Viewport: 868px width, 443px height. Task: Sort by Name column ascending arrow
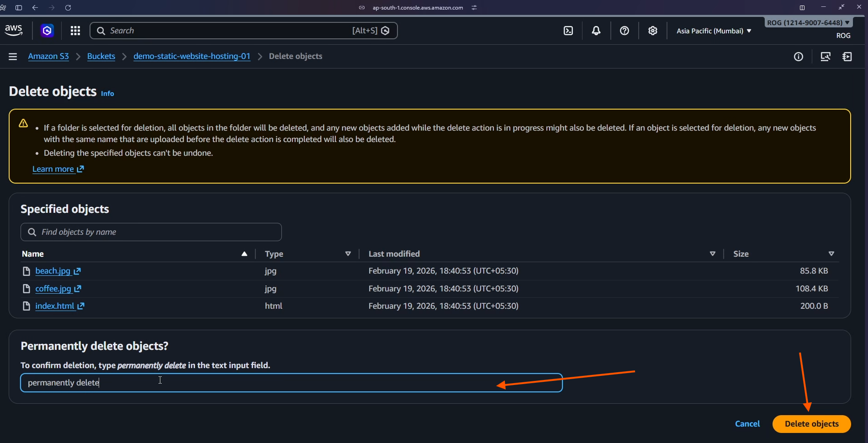pyautogui.click(x=244, y=254)
